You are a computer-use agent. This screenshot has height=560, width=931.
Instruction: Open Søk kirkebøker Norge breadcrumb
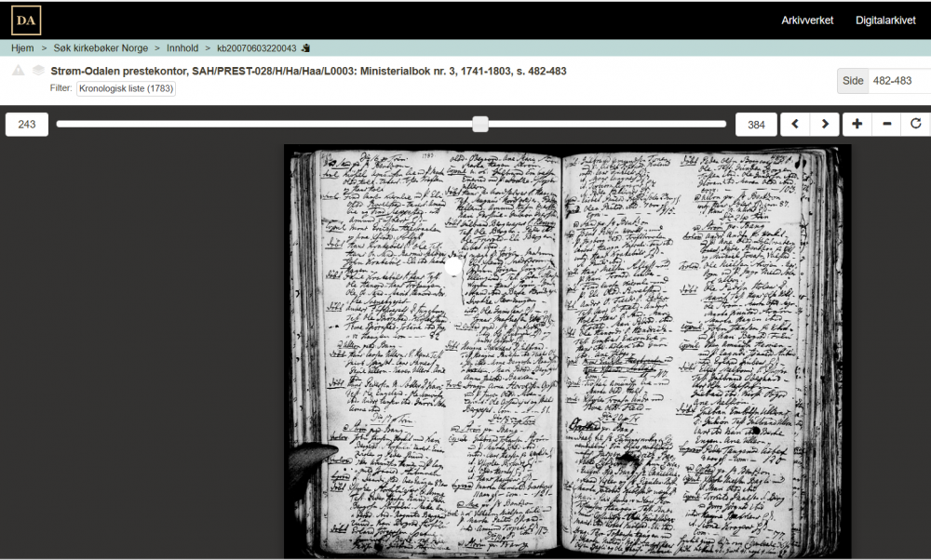click(x=101, y=48)
